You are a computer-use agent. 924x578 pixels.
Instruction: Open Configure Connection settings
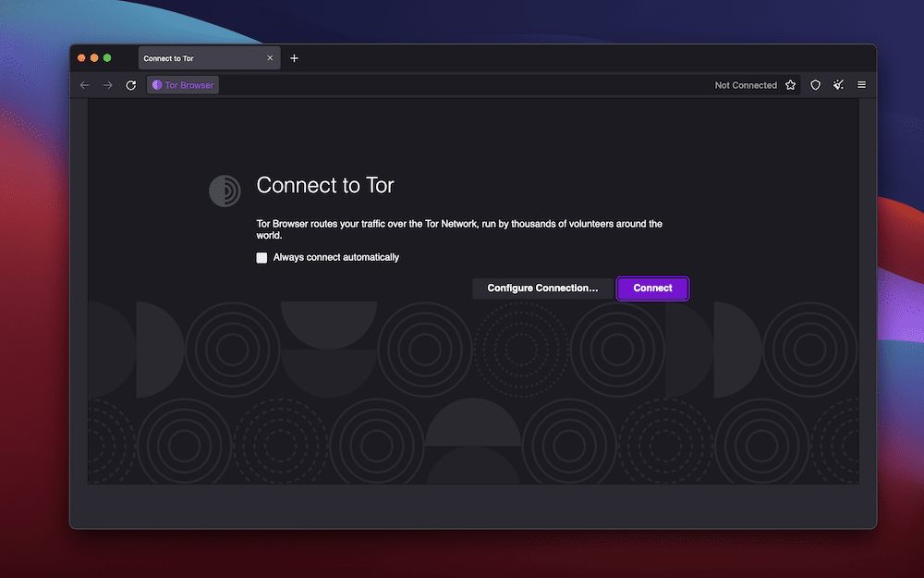click(542, 288)
